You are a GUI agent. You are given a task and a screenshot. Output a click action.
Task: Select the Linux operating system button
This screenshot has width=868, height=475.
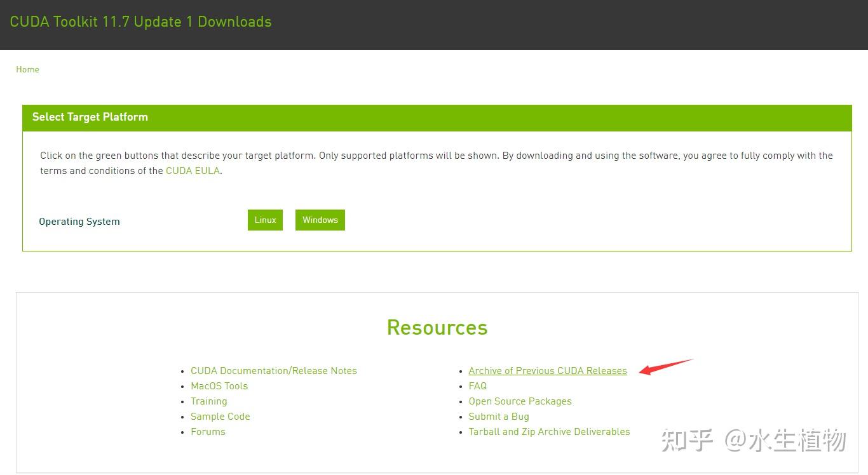click(265, 220)
